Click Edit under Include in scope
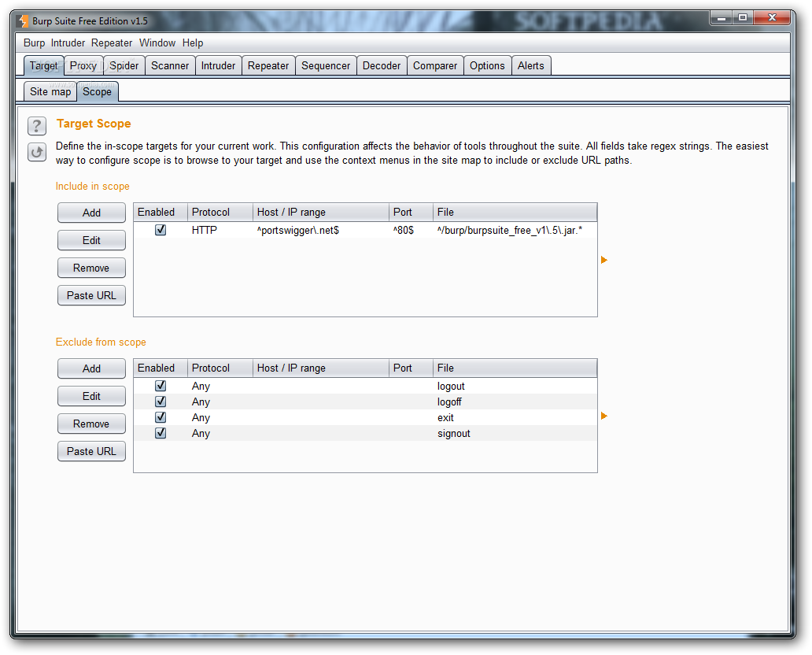Screen dimensions: 812x655 [x=91, y=240]
